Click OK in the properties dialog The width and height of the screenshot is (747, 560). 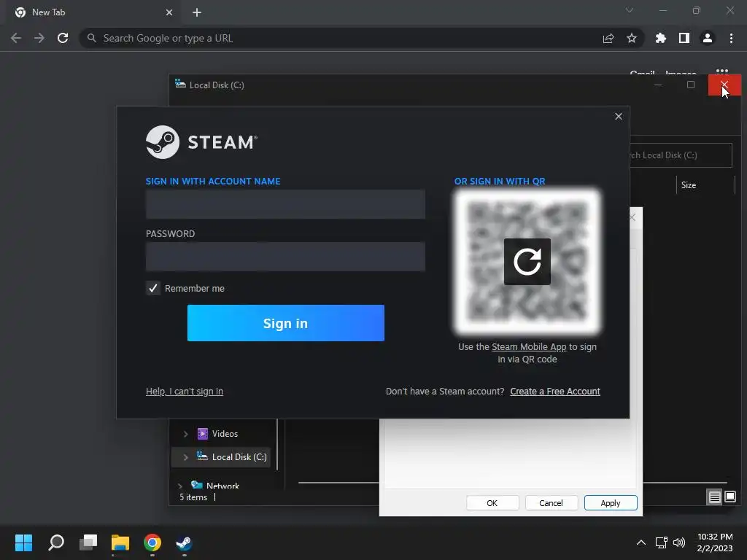pyautogui.click(x=492, y=503)
